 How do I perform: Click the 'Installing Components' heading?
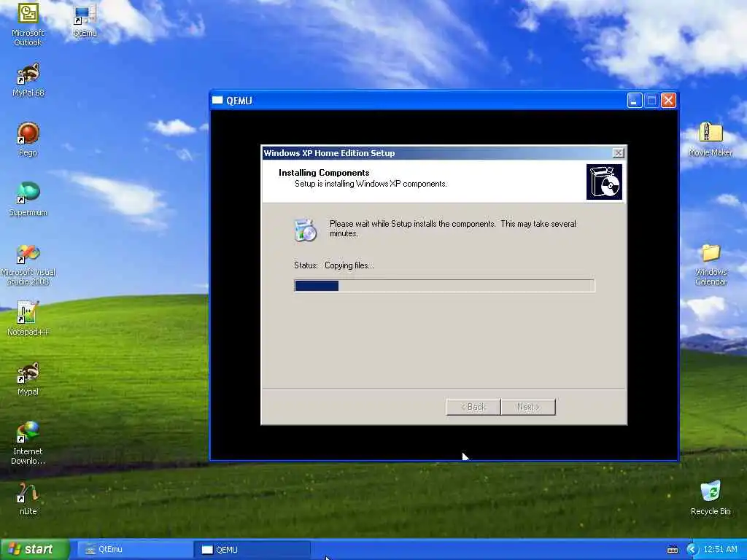coord(324,173)
